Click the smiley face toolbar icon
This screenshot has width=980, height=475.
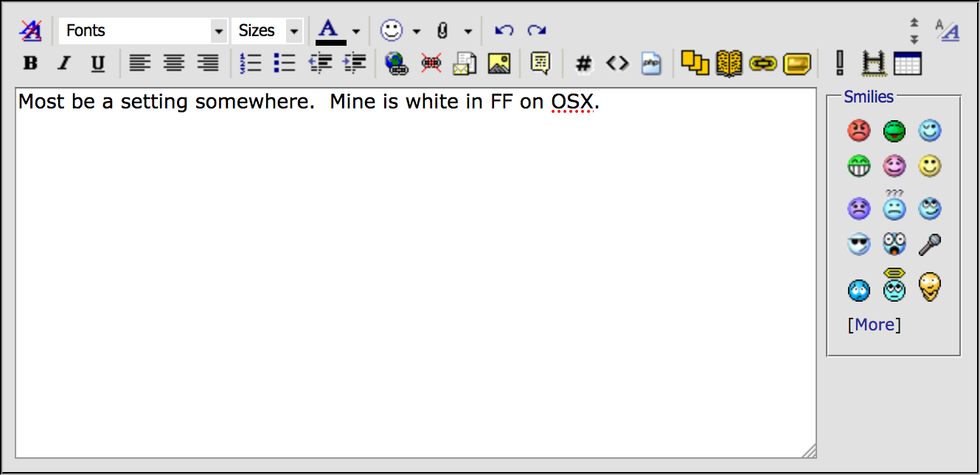coord(392,31)
